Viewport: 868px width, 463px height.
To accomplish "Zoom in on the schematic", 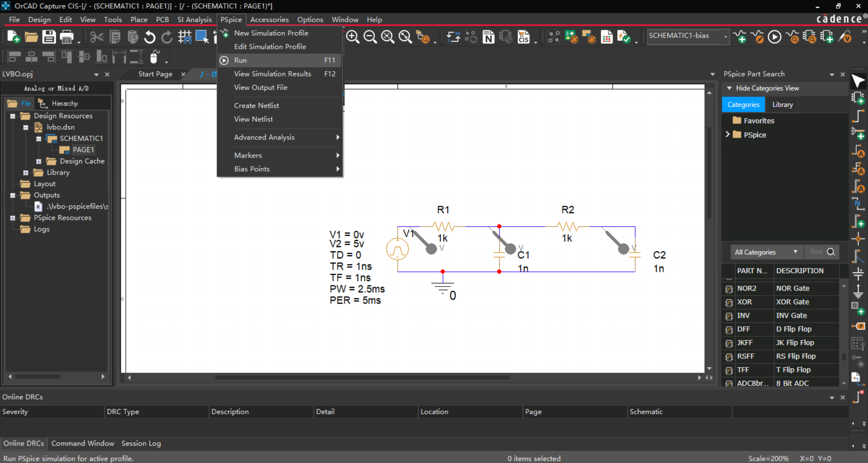I will click(x=352, y=37).
